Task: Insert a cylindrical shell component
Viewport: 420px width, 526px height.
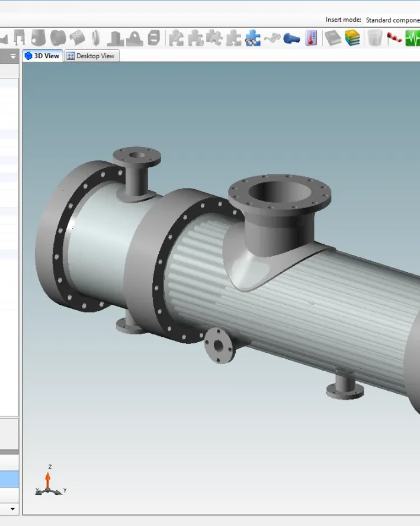Action: tap(39, 39)
